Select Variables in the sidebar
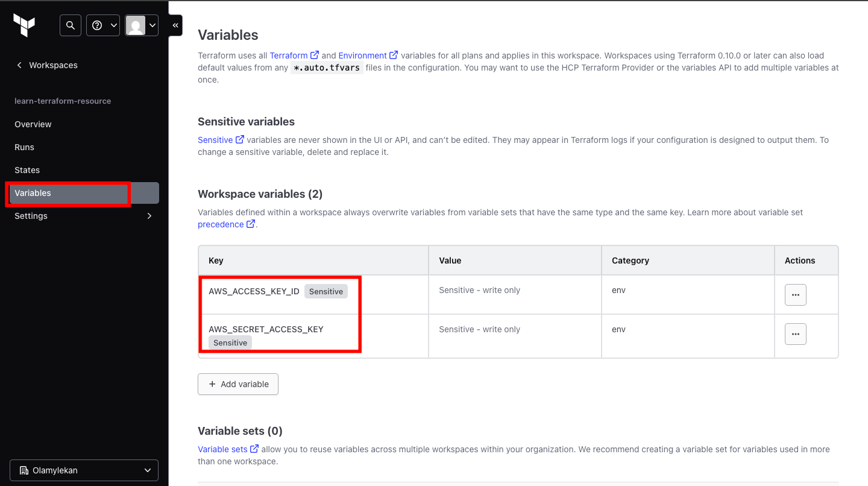 pos(84,193)
